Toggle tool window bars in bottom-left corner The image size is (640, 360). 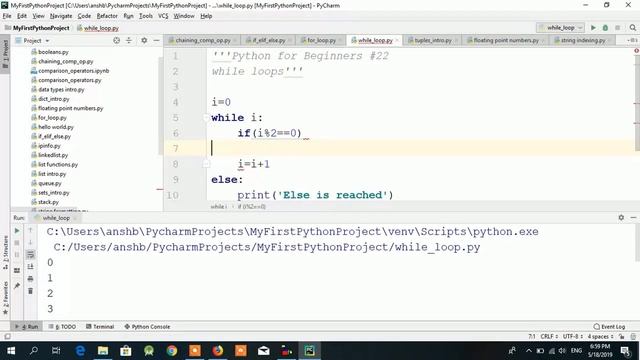(x=7, y=336)
